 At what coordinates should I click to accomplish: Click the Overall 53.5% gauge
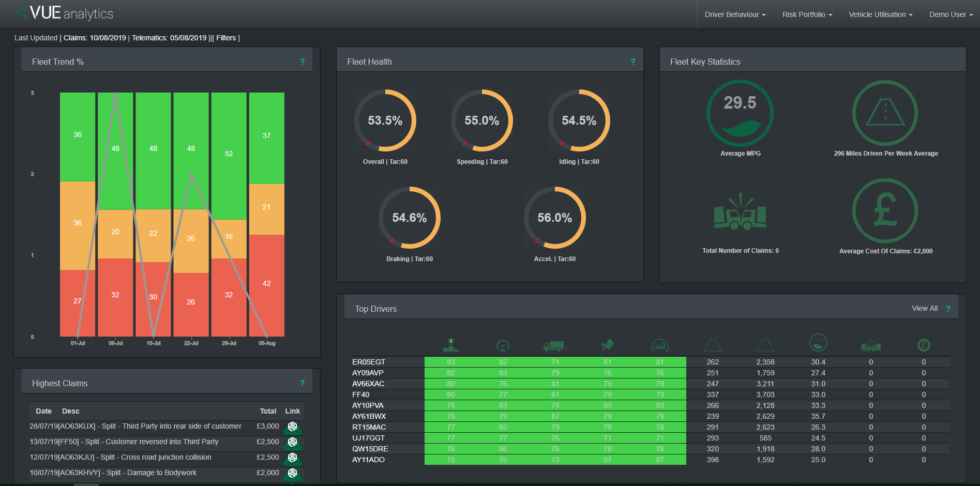(385, 120)
